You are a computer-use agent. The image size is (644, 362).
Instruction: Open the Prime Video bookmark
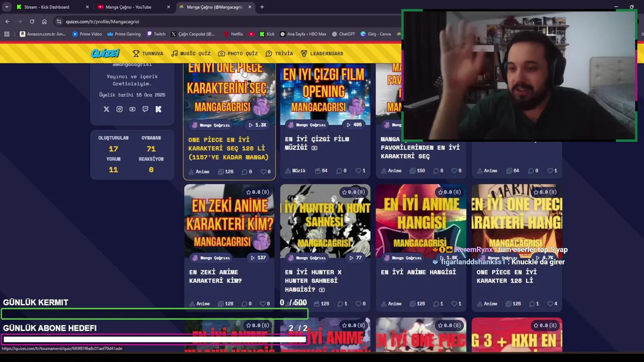(87, 34)
